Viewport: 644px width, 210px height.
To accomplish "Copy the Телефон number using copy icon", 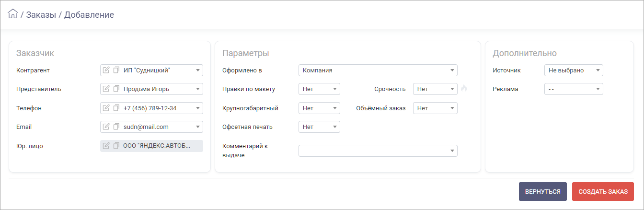I will click(115, 108).
